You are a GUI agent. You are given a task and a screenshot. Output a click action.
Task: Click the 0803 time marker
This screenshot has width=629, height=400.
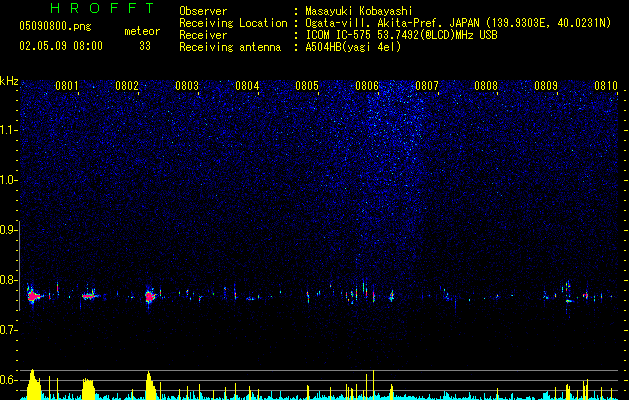coord(187,86)
